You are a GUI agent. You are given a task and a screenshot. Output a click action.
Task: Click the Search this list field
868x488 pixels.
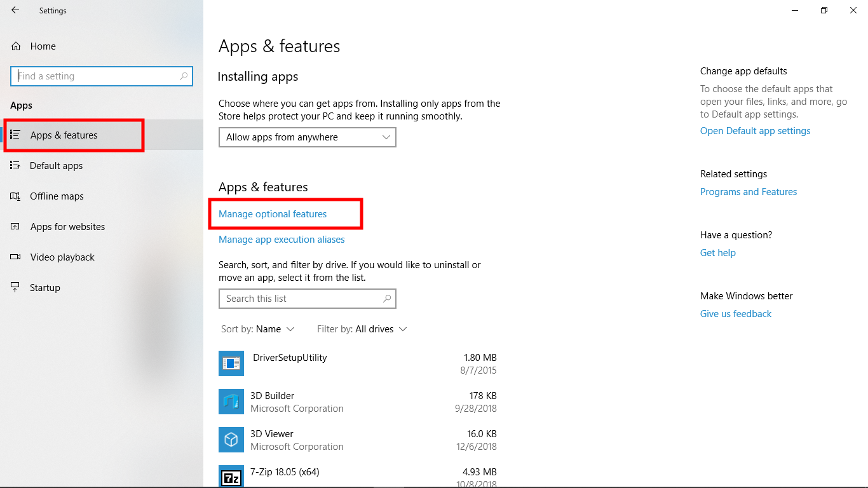point(308,299)
